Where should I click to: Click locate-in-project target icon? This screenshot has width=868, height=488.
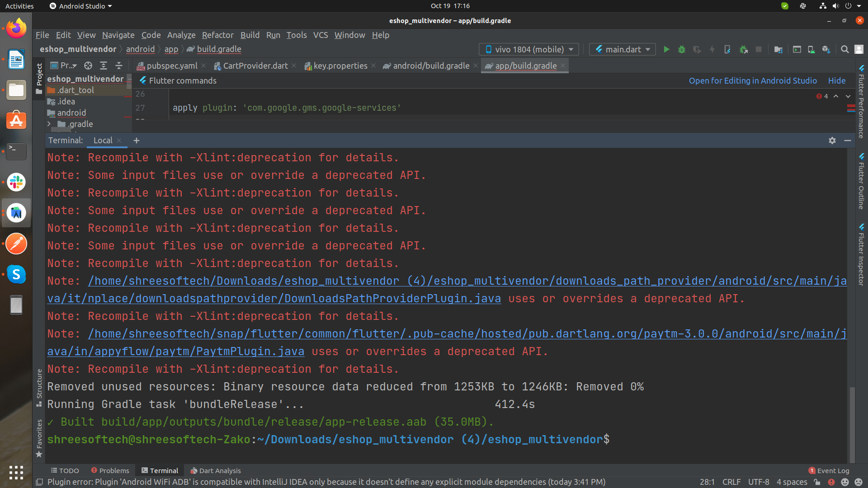(x=88, y=66)
